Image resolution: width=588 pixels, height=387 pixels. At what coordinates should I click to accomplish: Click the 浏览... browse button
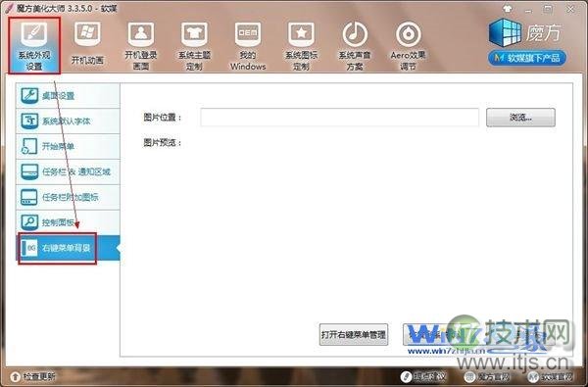click(x=520, y=118)
